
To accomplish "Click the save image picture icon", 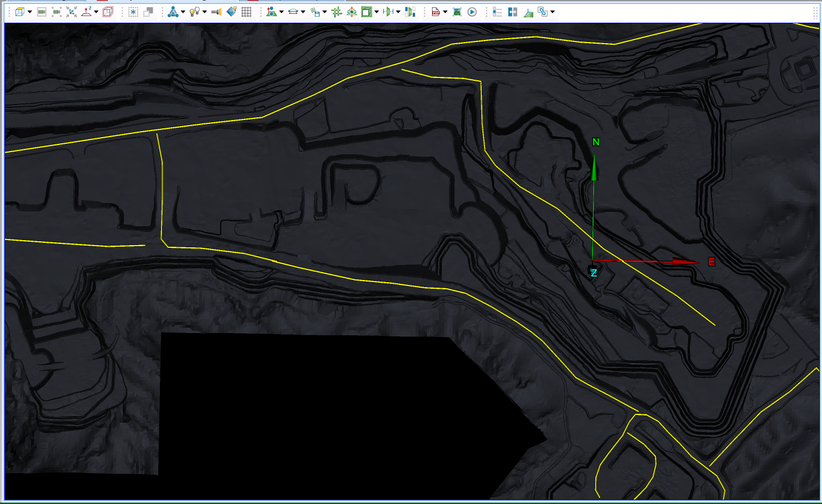I will click(x=457, y=12).
